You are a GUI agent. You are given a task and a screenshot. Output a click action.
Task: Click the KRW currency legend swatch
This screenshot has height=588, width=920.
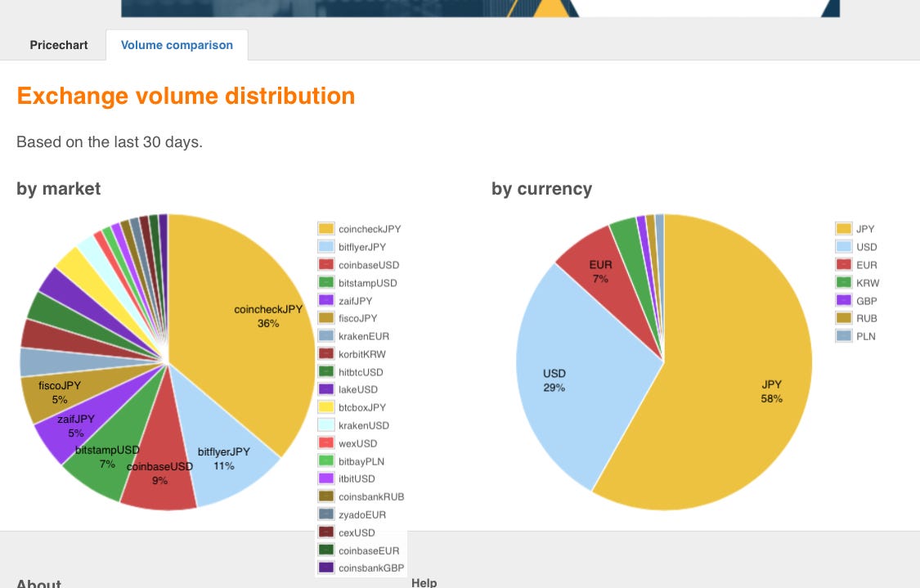[844, 282]
